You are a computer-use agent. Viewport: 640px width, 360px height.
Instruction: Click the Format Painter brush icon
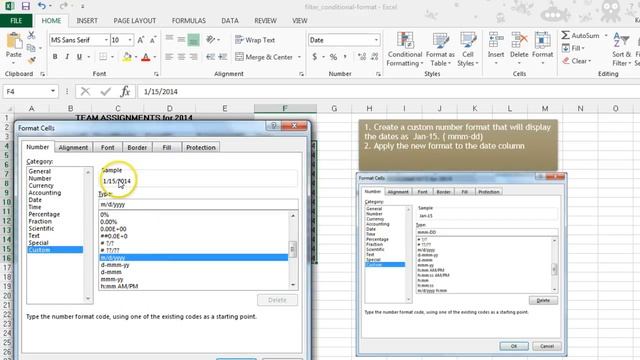pyautogui.click(x=31, y=60)
